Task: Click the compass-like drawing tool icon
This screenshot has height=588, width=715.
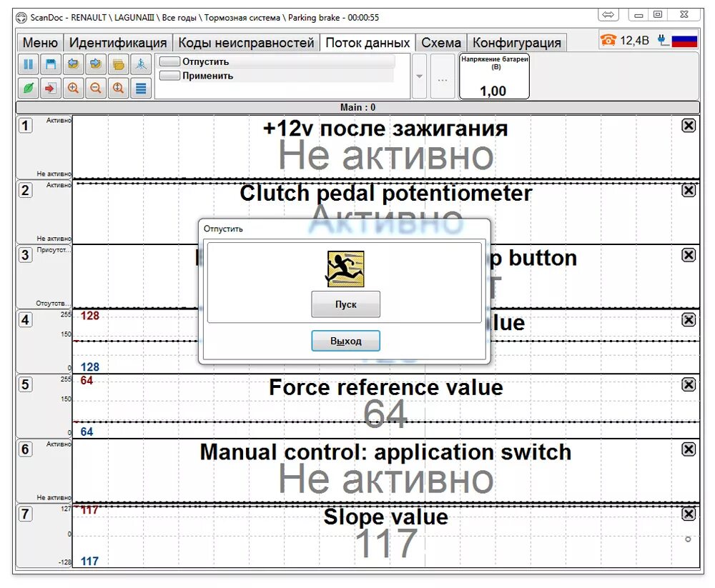Action: [140, 64]
